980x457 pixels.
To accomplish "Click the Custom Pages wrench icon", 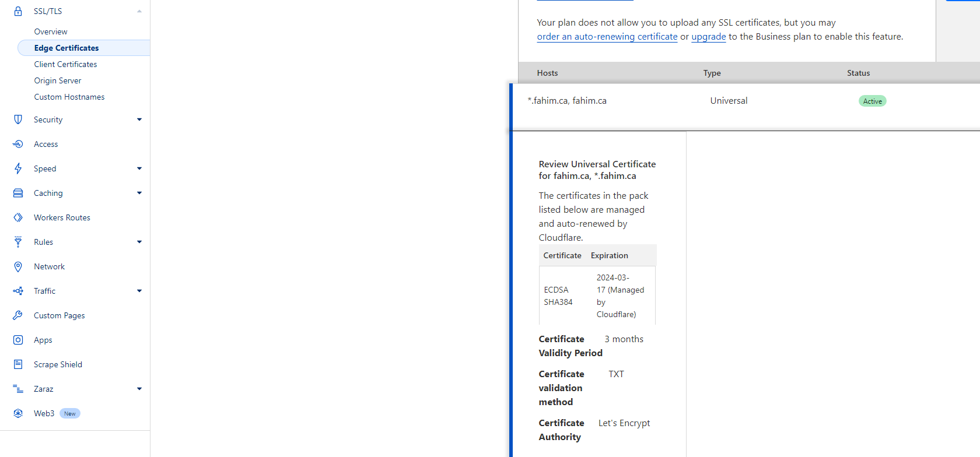I will click(18, 315).
